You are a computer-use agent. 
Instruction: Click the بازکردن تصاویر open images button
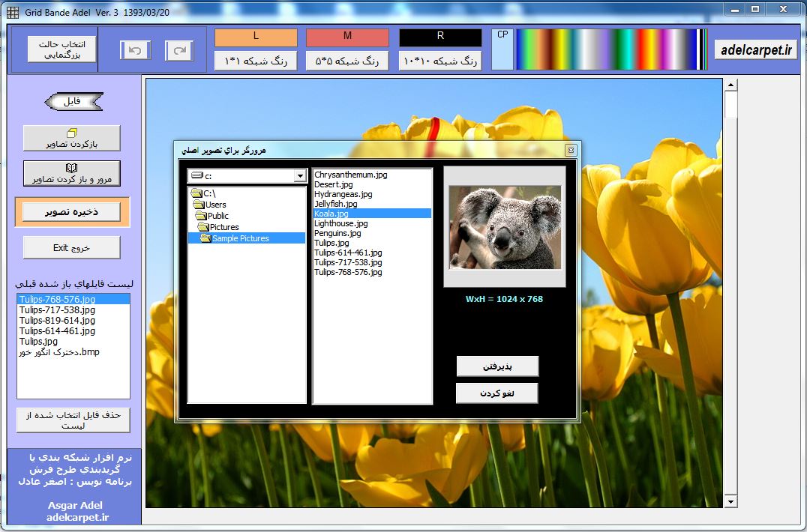coord(72,138)
